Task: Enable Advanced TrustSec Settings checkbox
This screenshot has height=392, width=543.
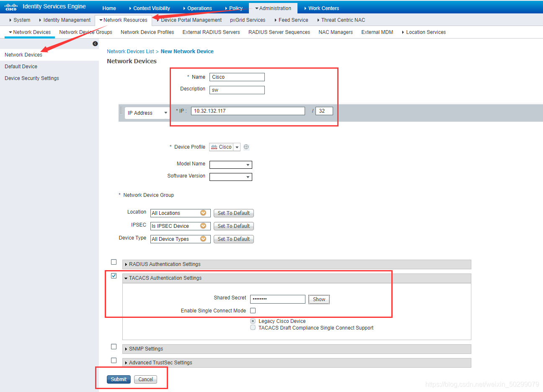Action: pos(114,361)
